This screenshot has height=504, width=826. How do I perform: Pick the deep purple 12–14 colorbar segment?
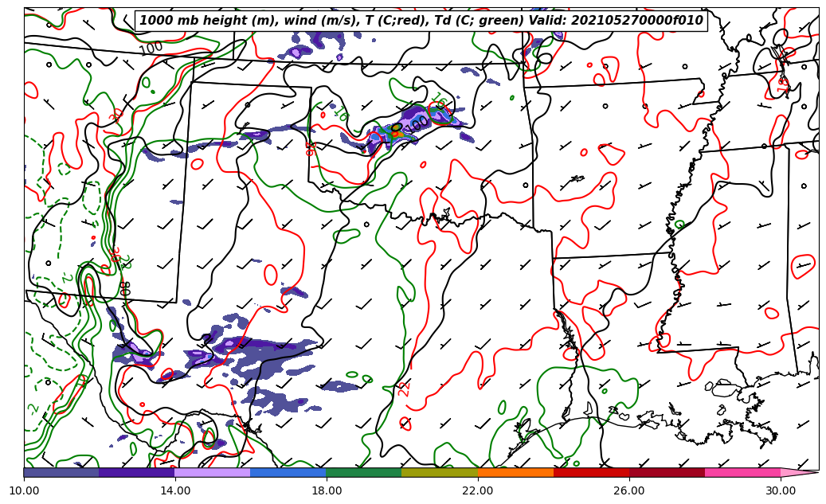137,472
